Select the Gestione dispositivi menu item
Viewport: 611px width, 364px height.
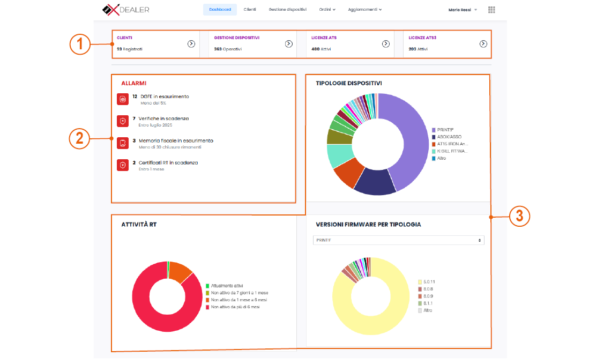point(287,9)
